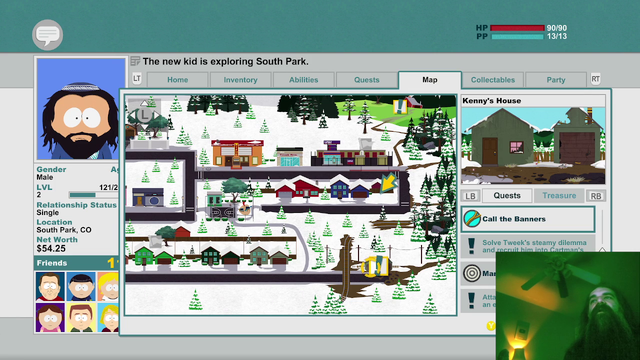
Task: Select the yellow quest marker near the farm
Action: coord(400,106)
